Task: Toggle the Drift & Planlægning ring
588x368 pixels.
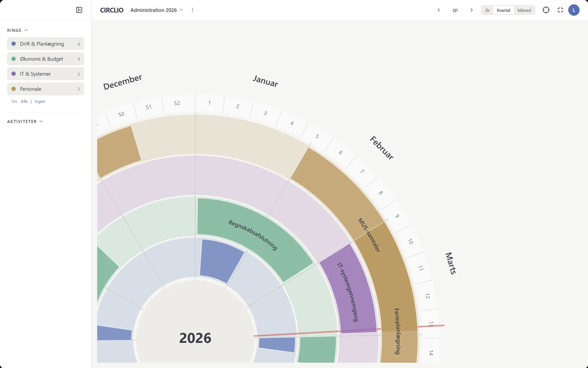Action: (x=46, y=44)
